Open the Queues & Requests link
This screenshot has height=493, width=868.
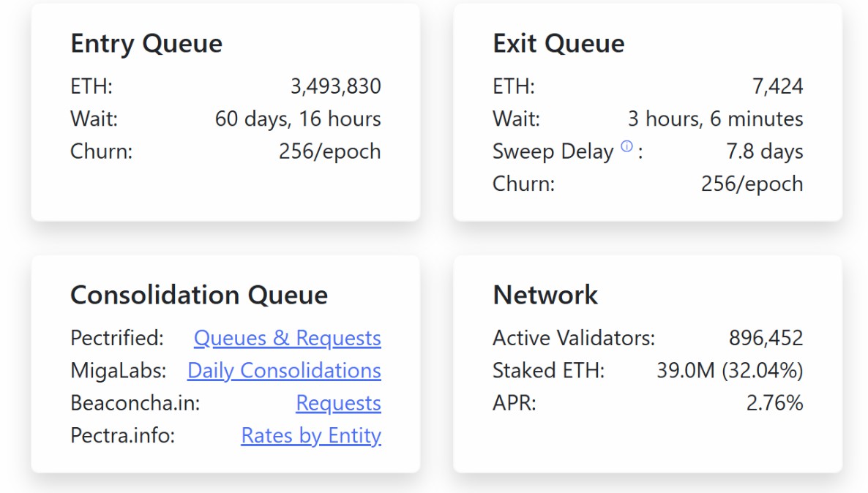click(x=288, y=337)
